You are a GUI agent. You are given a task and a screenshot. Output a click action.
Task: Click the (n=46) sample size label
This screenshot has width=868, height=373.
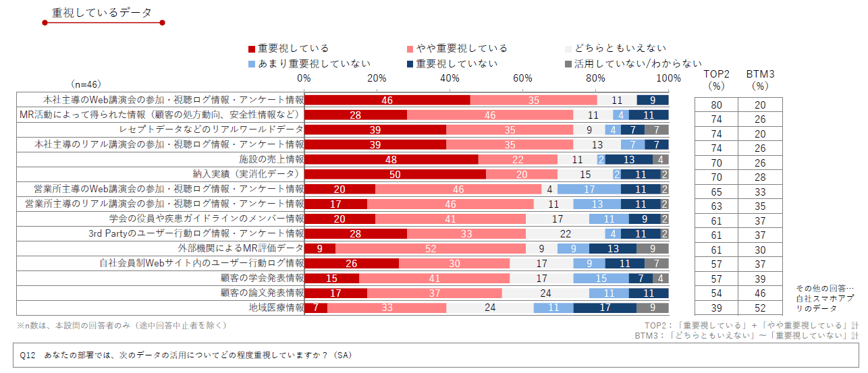[x=86, y=84]
